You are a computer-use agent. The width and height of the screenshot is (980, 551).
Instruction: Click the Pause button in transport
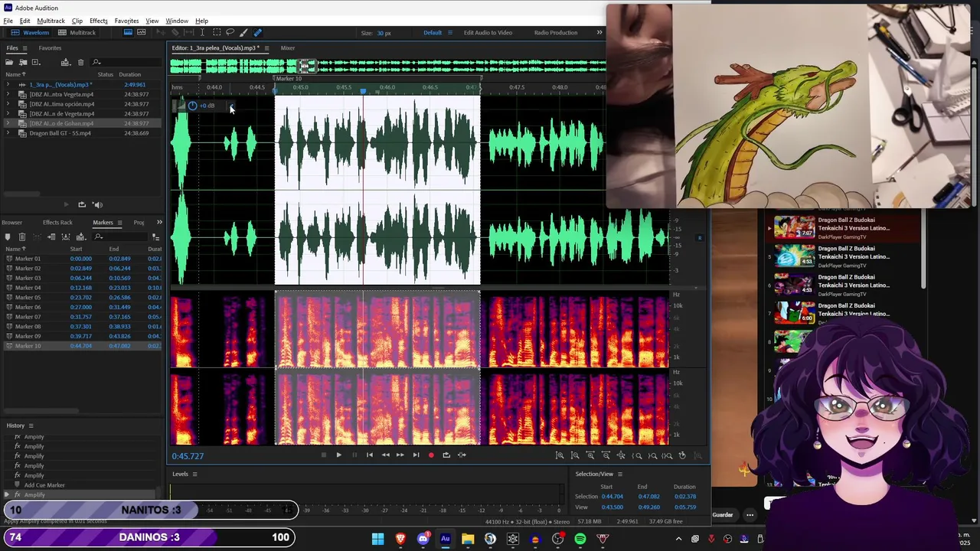coord(354,455)
